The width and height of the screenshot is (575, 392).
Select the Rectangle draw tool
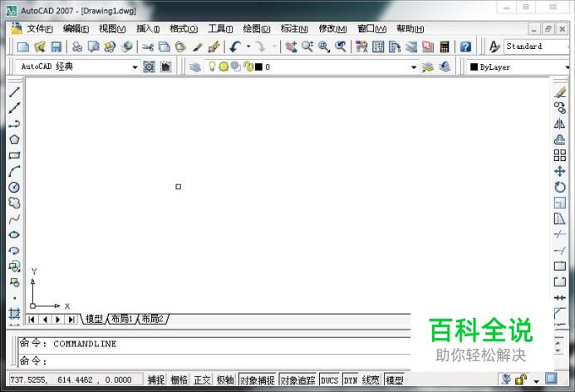point(14,155)
